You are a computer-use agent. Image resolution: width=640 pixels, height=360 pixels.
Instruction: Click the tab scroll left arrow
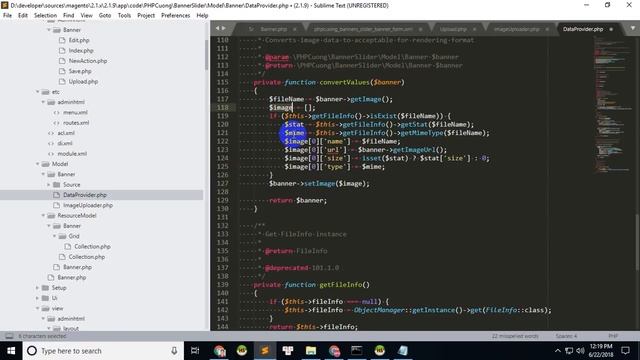coord(217,28)
